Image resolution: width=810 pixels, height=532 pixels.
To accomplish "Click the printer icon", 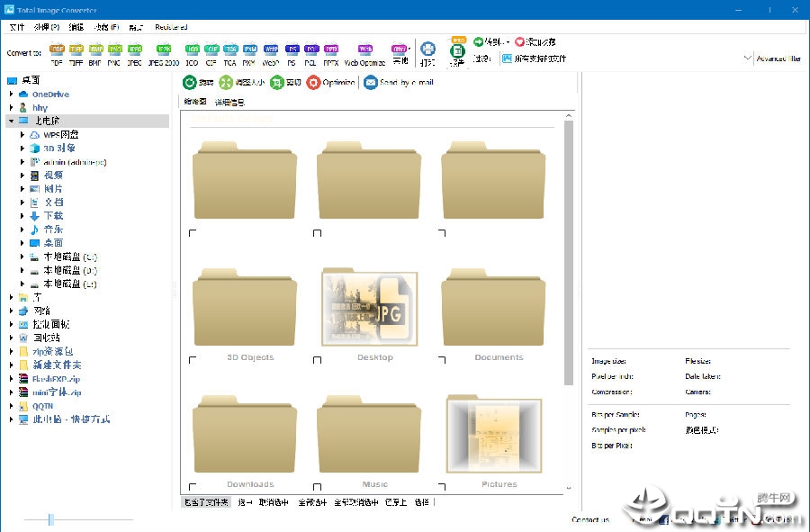I will pyautogui.click(x=427, y=50).
